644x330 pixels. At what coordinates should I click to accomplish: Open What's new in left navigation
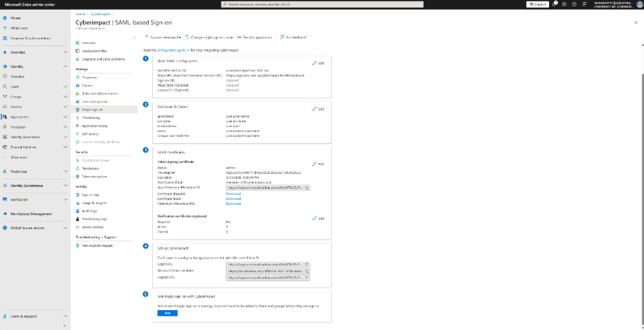tap(19, 28)
